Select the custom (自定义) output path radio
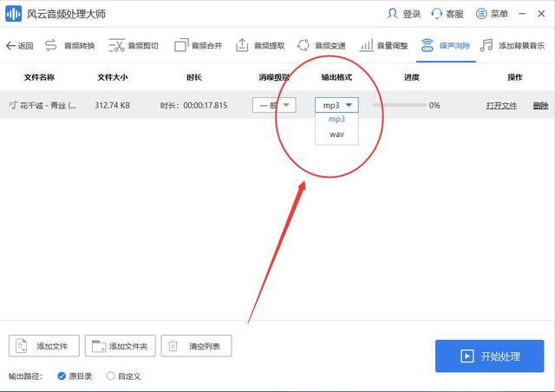 [110, 376]
